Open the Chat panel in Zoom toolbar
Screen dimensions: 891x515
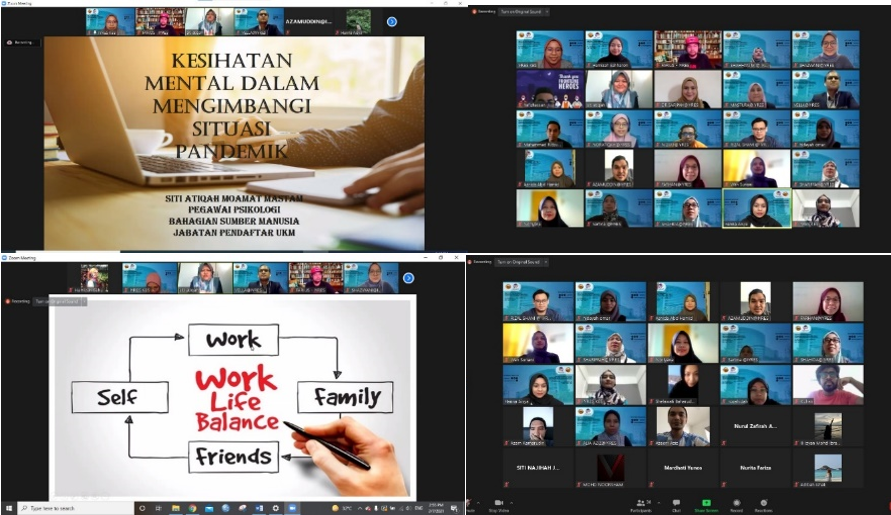(x=675, y=503)
